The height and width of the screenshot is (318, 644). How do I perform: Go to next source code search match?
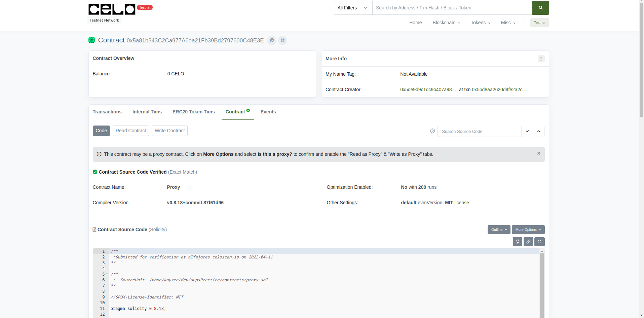[x=527, y=131]
